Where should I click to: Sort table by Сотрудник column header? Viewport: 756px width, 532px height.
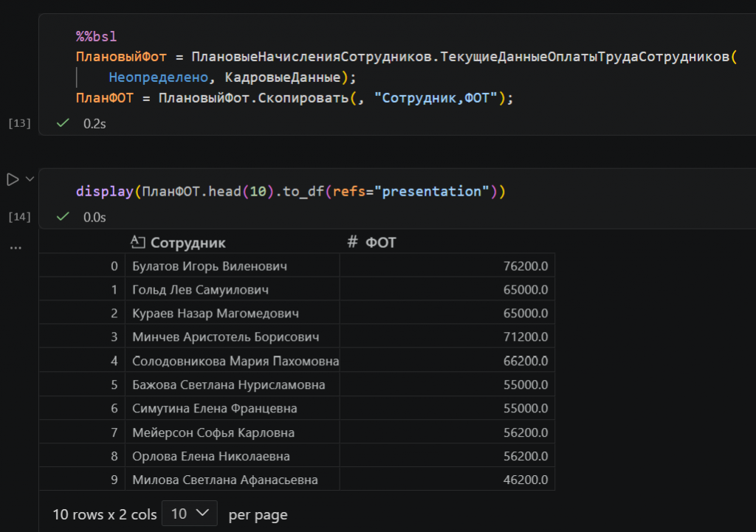[x=188, y=242]
